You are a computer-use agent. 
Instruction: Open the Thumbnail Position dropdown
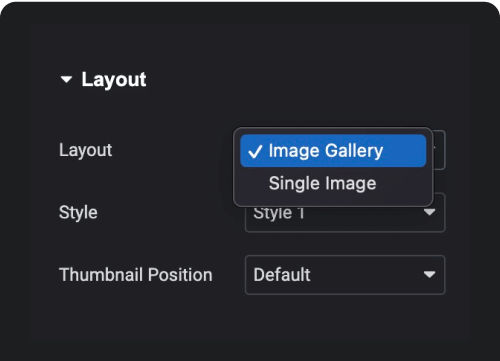click(345, 275)
